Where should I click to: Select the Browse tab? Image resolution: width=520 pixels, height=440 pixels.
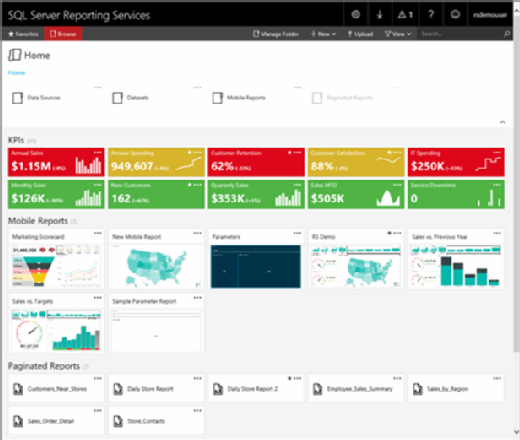(63, 34)
